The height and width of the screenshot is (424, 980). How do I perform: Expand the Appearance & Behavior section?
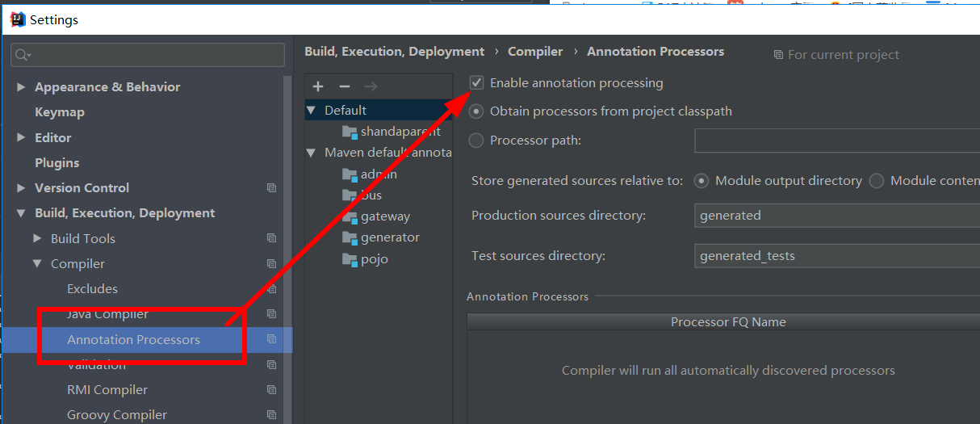coord(21,87)
